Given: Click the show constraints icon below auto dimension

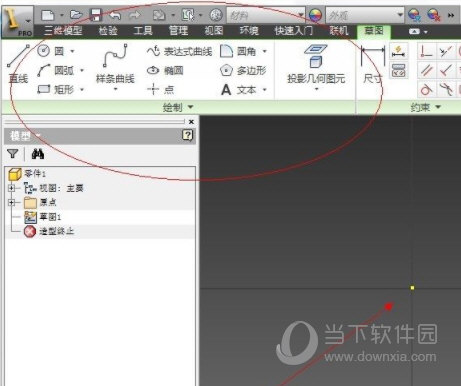Looking at the screenshot, I should (x=398, y=70).
